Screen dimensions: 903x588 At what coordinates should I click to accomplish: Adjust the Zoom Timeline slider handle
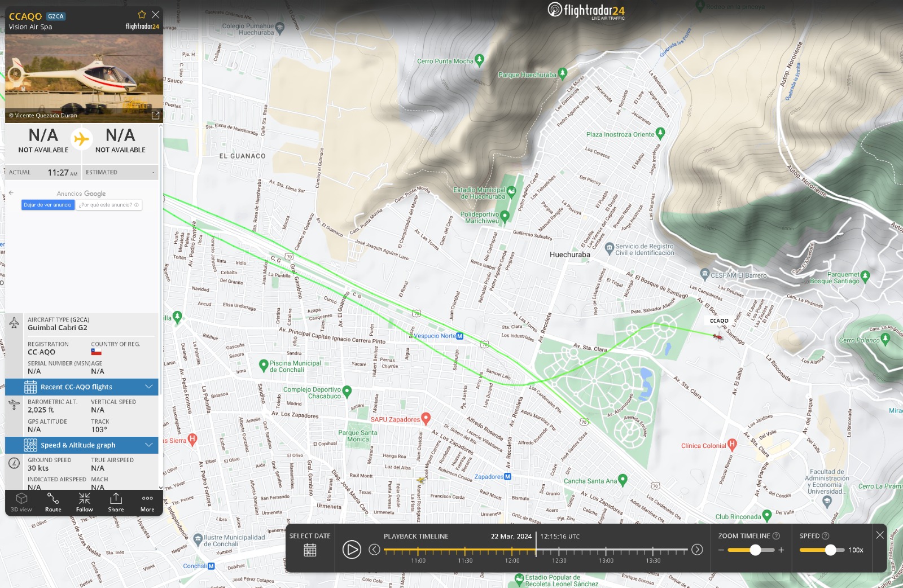755,550
